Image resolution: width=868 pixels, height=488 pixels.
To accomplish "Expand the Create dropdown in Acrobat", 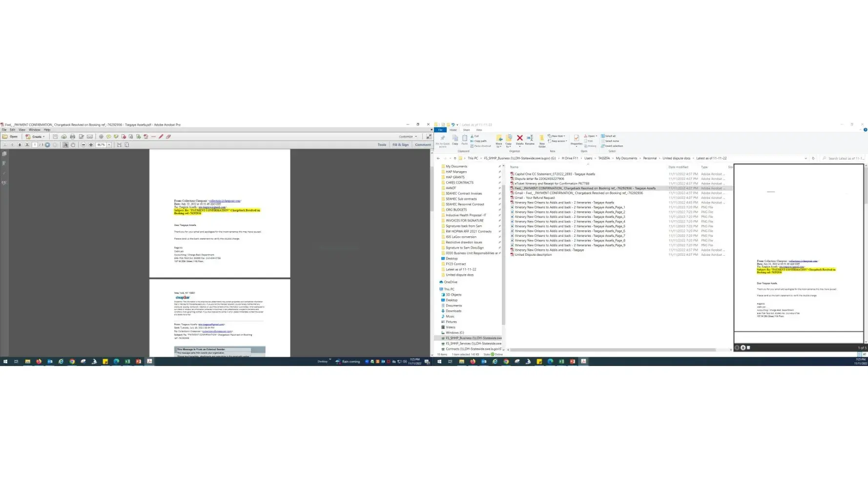I will pos(35,137).
